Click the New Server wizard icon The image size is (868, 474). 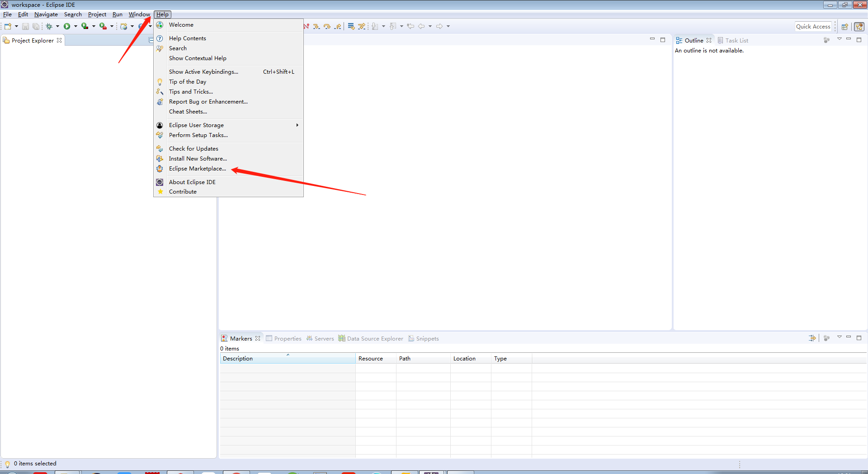pos(123,26)
